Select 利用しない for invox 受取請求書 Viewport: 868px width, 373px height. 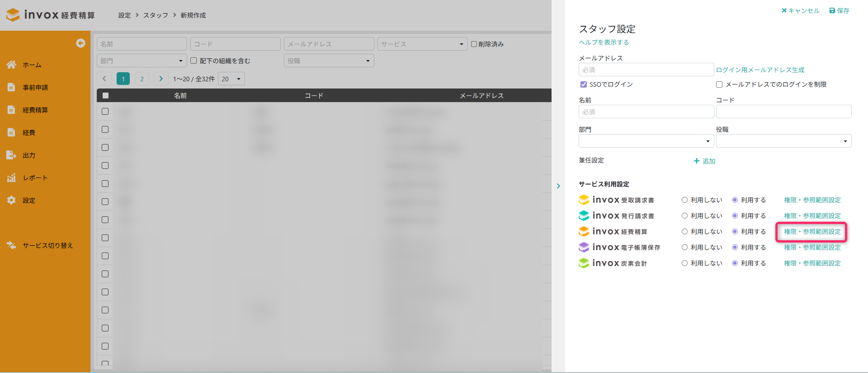pos(684,200)
